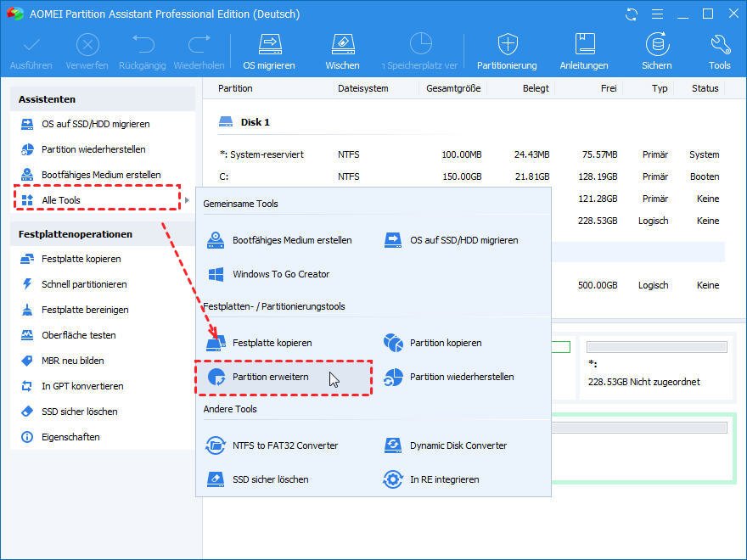Open NTFS to FAT32 Converter

click(272, 445)
